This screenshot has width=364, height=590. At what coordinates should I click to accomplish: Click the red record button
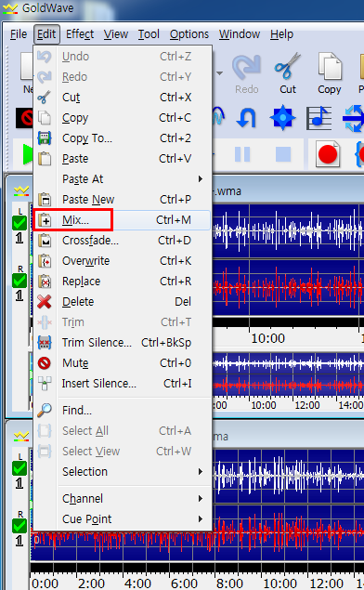coord(327,154)
